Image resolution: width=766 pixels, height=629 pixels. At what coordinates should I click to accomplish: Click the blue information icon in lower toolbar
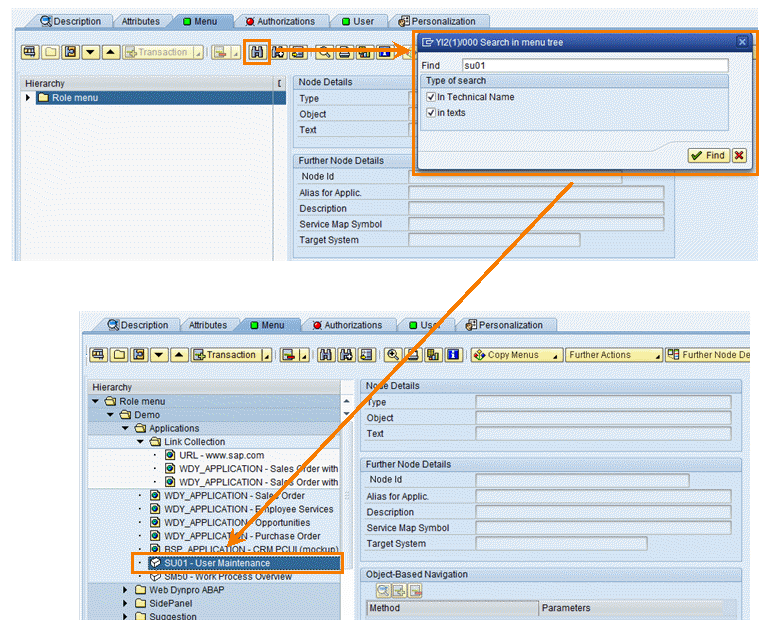pos(452,354)
